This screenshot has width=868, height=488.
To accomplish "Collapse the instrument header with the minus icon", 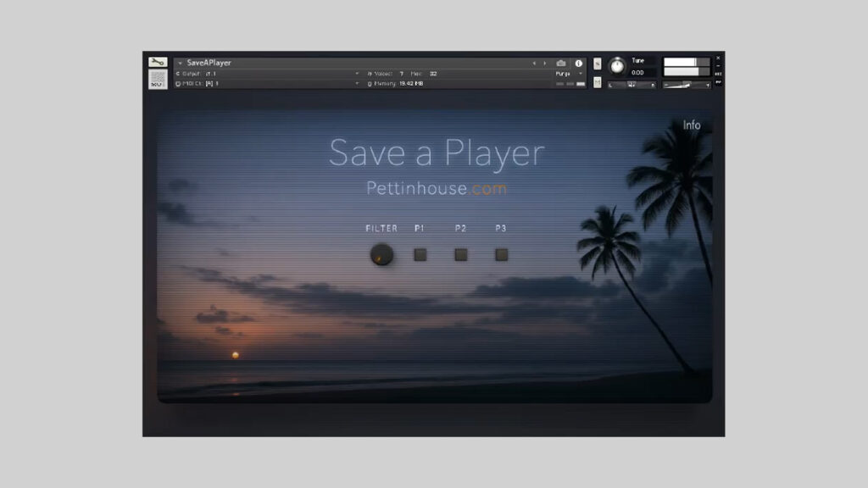I will tap(718, 65).
